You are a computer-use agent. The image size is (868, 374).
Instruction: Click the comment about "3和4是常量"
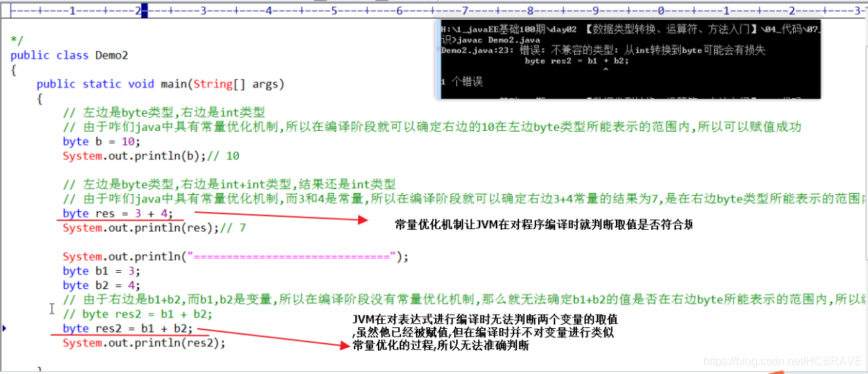[x=465, y=199]
